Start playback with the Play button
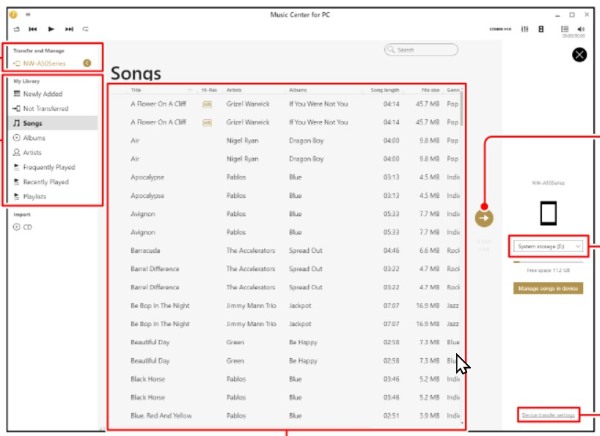This screenshot has width=600, height=436. pyautogui.click(x=51, y=29)
